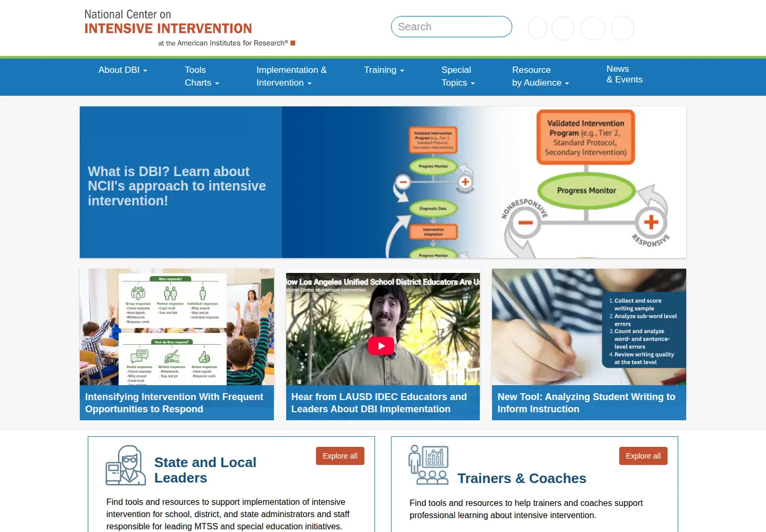Open 'Hear from LAUSD IDEC Educators' link

379,403
